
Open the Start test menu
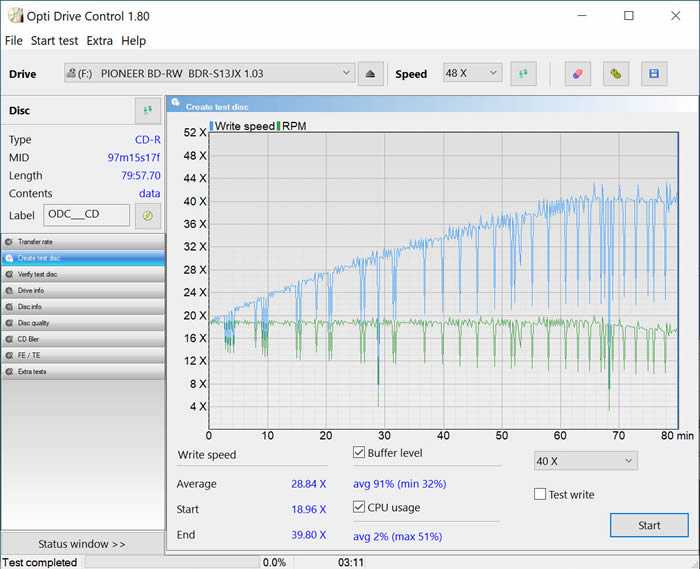54,41
